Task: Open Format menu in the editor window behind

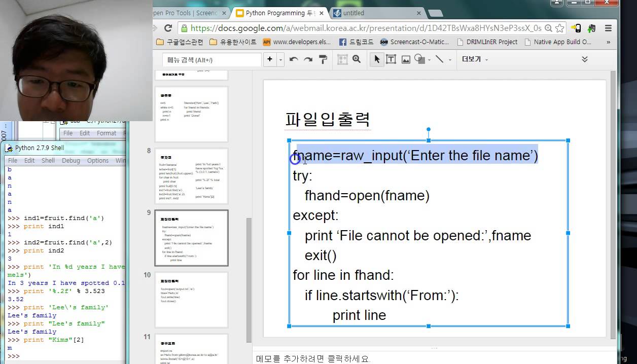Action: tap(107, 133)
